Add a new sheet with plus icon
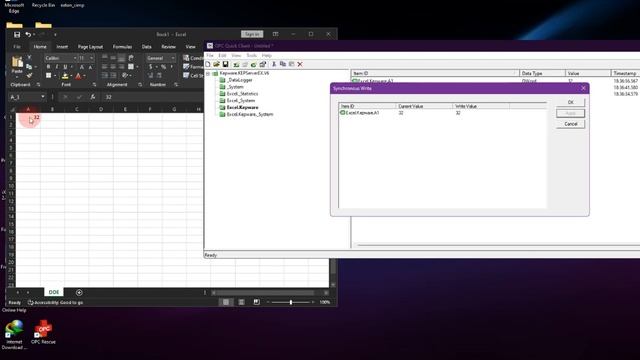 click(79, 292)
